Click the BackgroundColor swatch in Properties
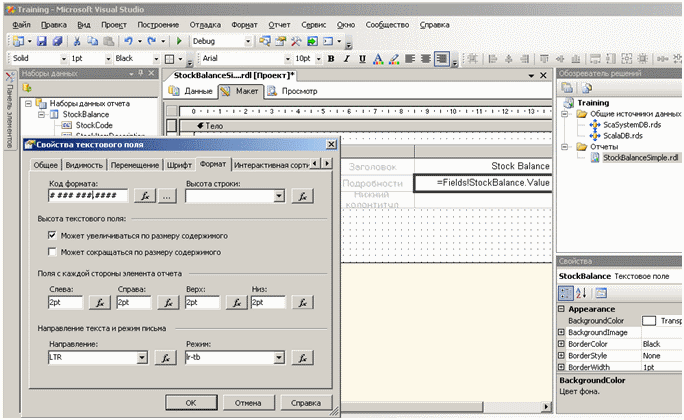The image size is (684, 420). tap(649, 321)
